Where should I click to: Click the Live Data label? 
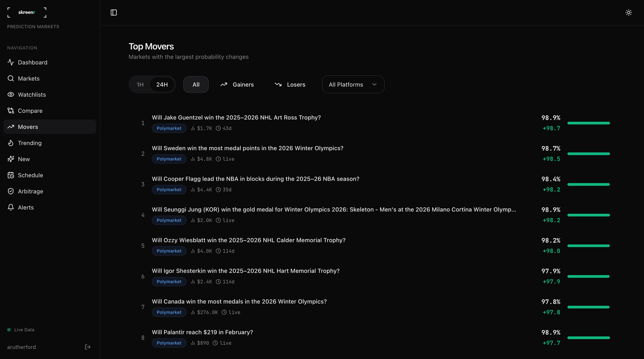(x=24, y=330)
